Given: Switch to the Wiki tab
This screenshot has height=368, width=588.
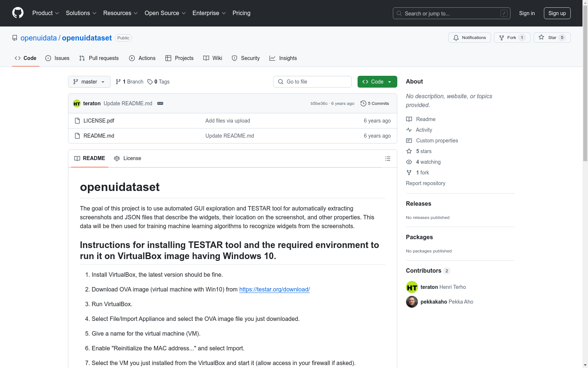Looking at the screenshot, I should [x=213, y=58].
